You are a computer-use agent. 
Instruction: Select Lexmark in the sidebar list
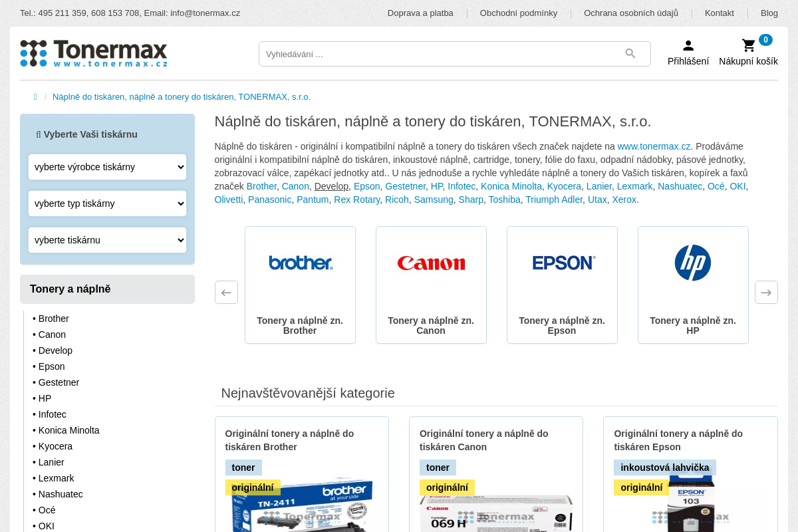click(56, 478)
